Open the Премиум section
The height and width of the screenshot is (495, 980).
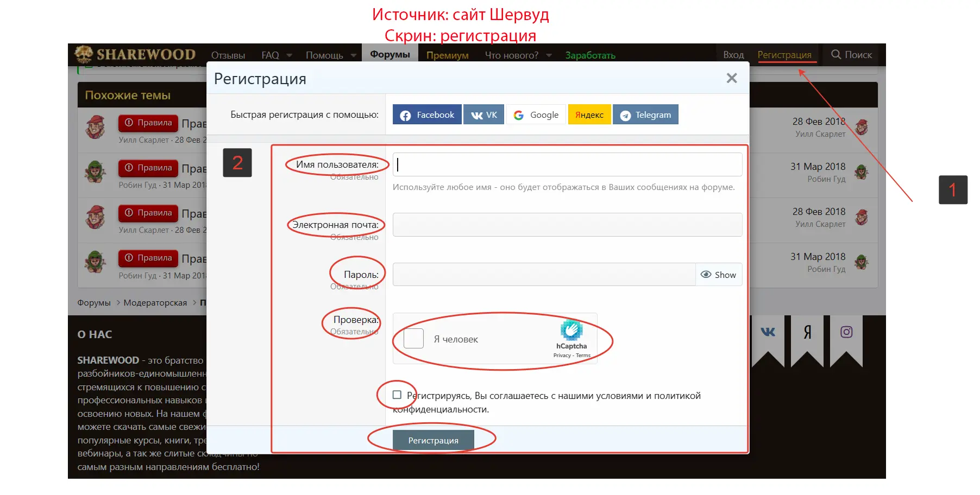click(x=448, y=55)
